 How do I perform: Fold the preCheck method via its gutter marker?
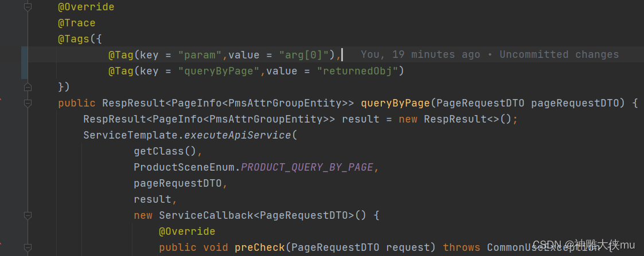[x=28, y=247]
